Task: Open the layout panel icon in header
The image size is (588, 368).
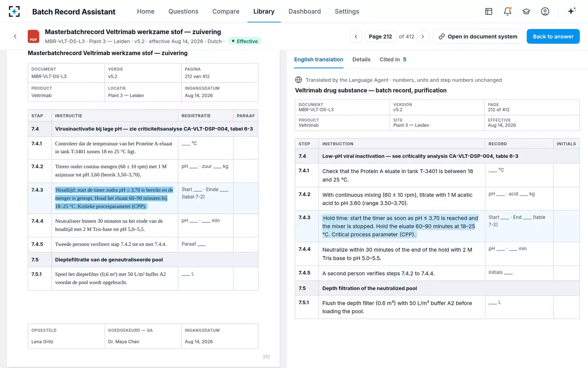Action: (x=488, y=11)
